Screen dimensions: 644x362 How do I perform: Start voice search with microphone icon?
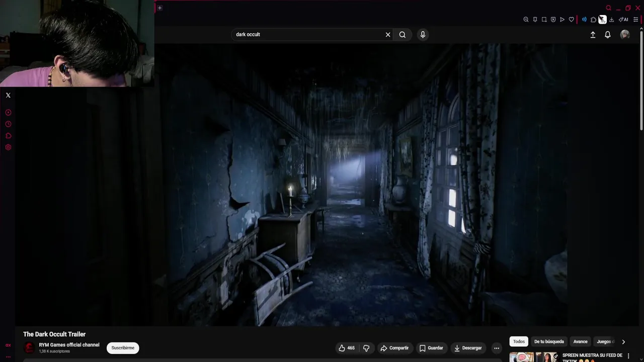click(x=423, y=35)
